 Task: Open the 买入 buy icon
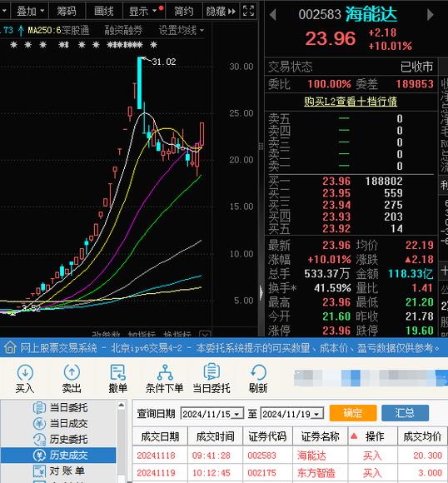[25, 378]
